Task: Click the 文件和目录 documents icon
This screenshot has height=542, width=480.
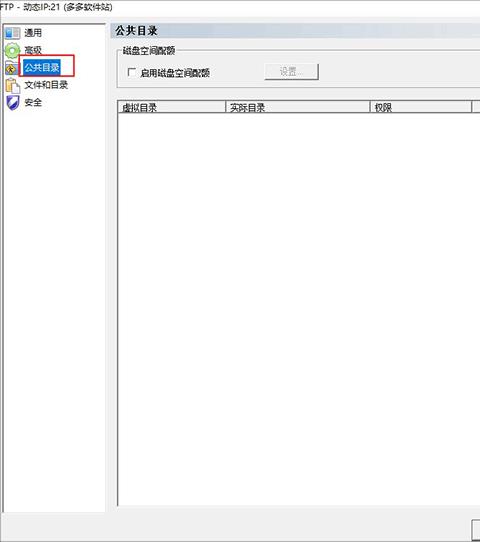Action: [13, 85]
